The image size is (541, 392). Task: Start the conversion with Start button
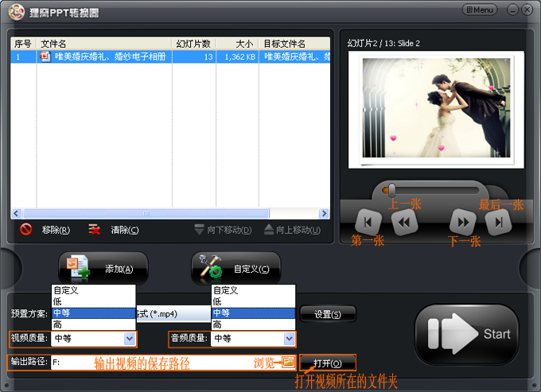point(466,334)
